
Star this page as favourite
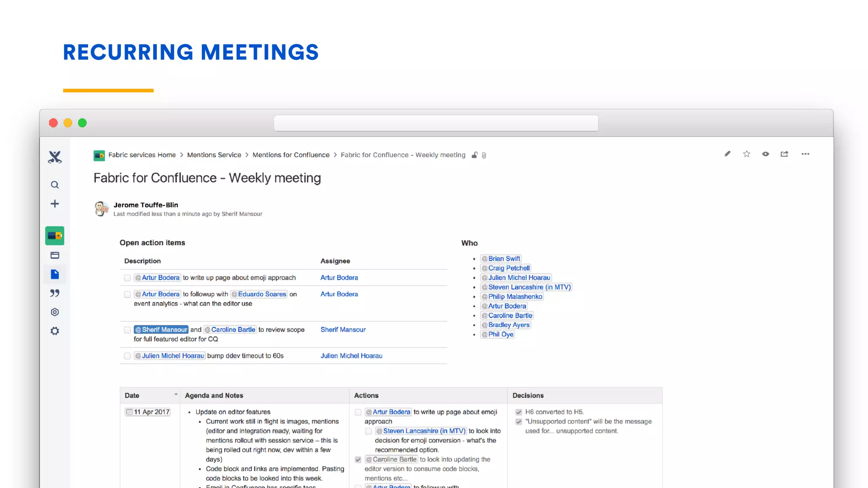(746, 154)
